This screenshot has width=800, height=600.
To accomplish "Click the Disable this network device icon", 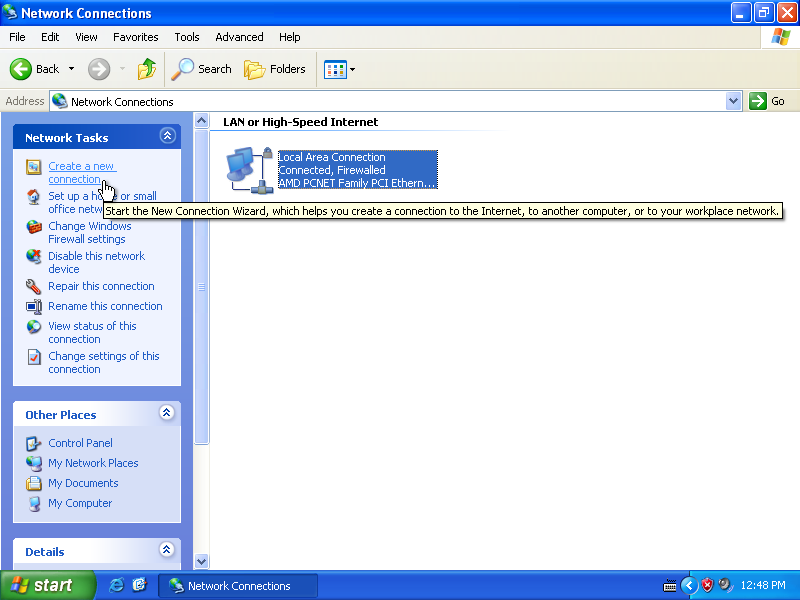I will (34, 257).
